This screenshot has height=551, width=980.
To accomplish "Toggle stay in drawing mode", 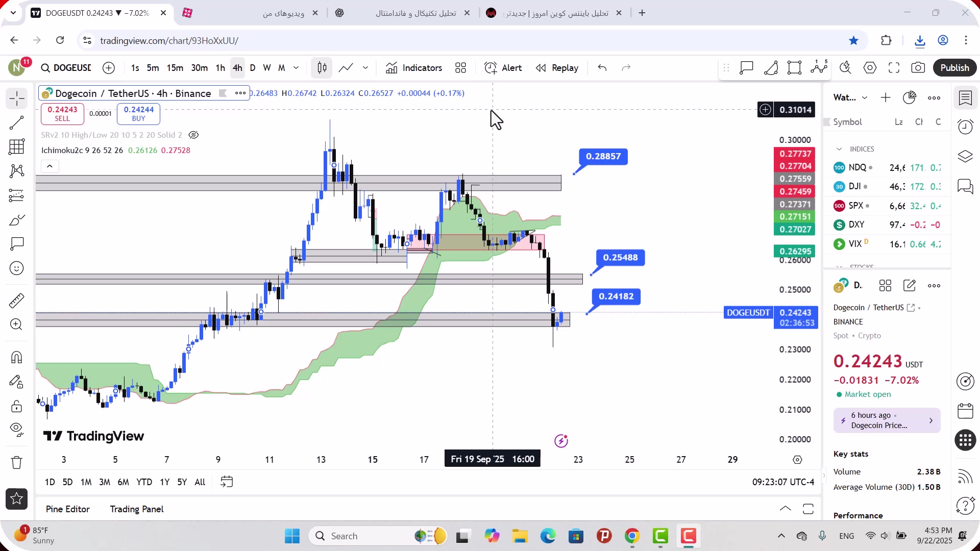I will click(17, 382).
